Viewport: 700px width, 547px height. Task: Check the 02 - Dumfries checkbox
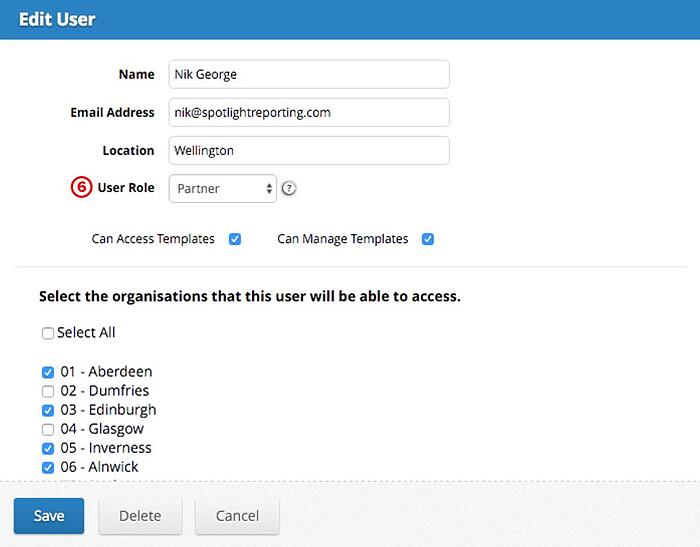coord(48,391)
